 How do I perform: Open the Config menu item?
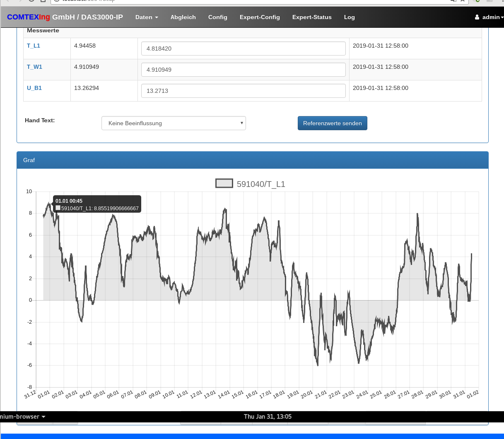(218, 17)
